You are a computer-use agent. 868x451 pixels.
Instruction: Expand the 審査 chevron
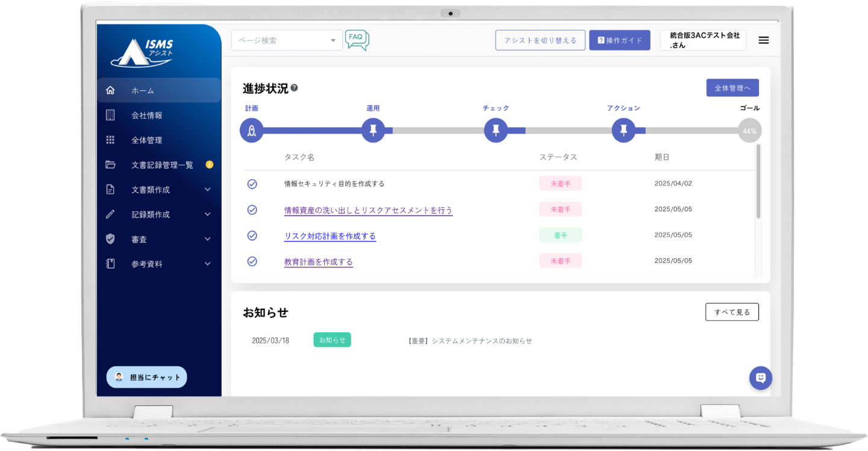coord(208,239)
